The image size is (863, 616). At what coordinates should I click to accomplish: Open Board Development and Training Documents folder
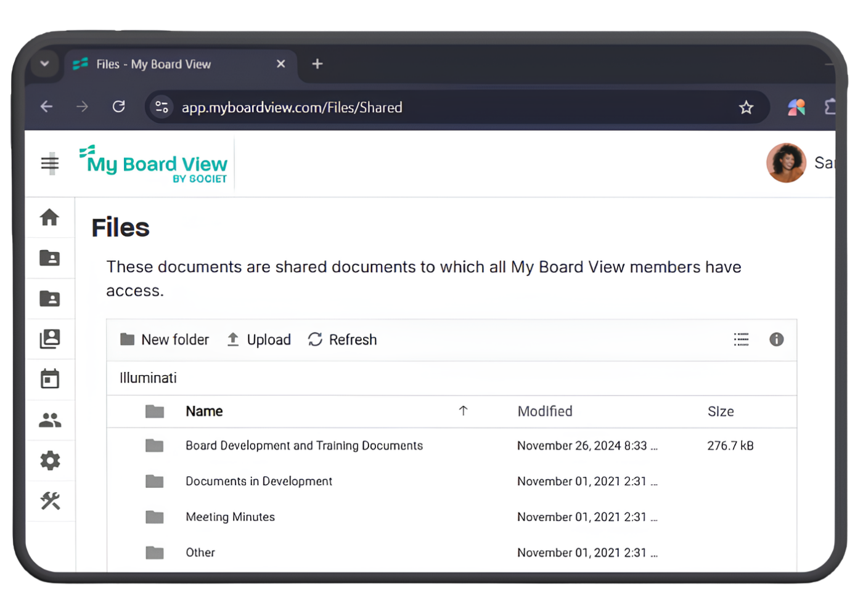point(305,445)
